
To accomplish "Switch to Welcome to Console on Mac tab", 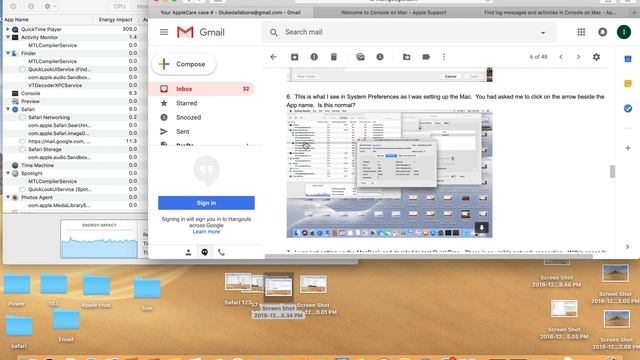I will 393,13.
